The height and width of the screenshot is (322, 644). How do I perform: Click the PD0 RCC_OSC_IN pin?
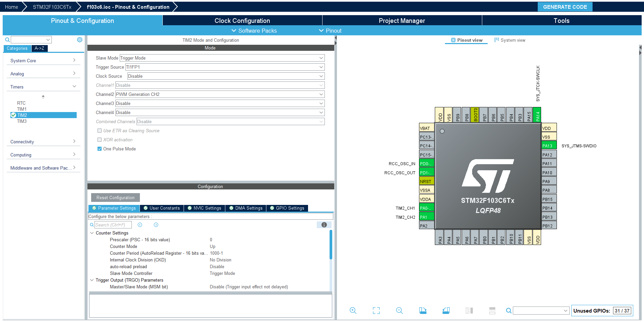427,164
